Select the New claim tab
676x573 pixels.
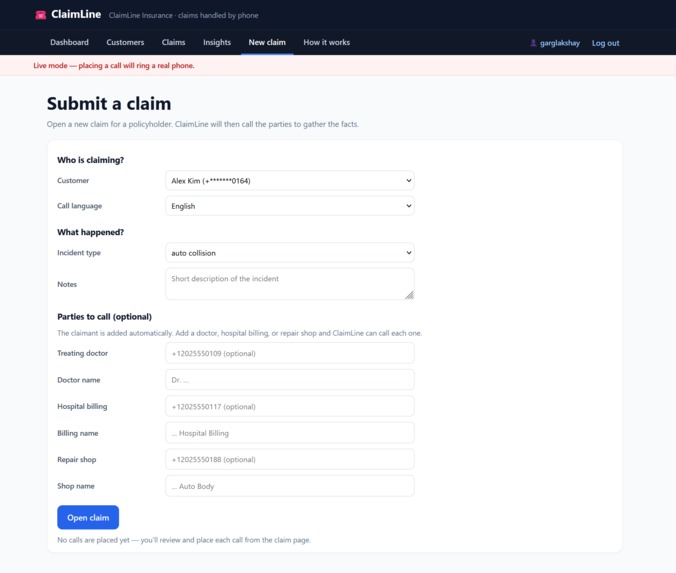[267, 42]
